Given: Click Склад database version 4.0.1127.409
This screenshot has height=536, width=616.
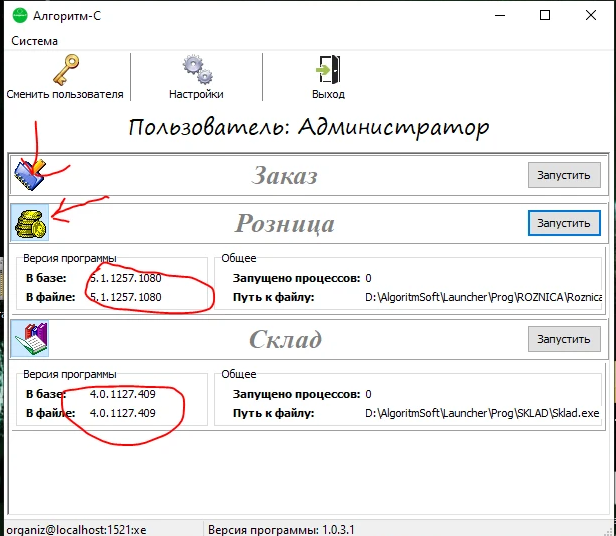Looking at the screenshot, I should coord(123,394).
